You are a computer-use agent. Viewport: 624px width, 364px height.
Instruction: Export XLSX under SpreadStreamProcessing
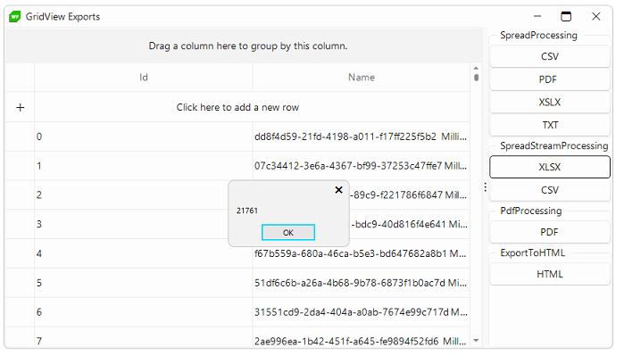[550, 167]
